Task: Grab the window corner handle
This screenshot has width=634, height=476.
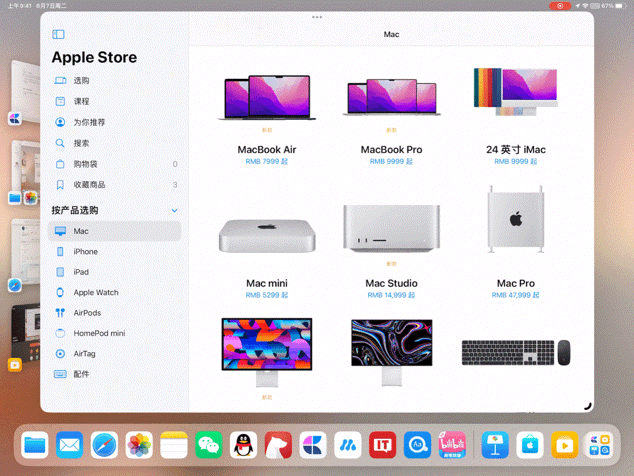Action: tap(588, 406)
